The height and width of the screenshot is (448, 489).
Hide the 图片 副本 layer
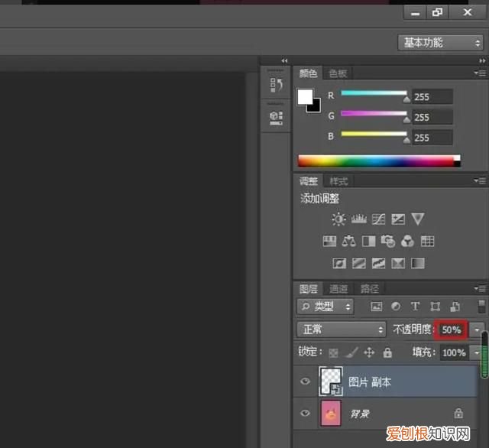tap(306, 381)
